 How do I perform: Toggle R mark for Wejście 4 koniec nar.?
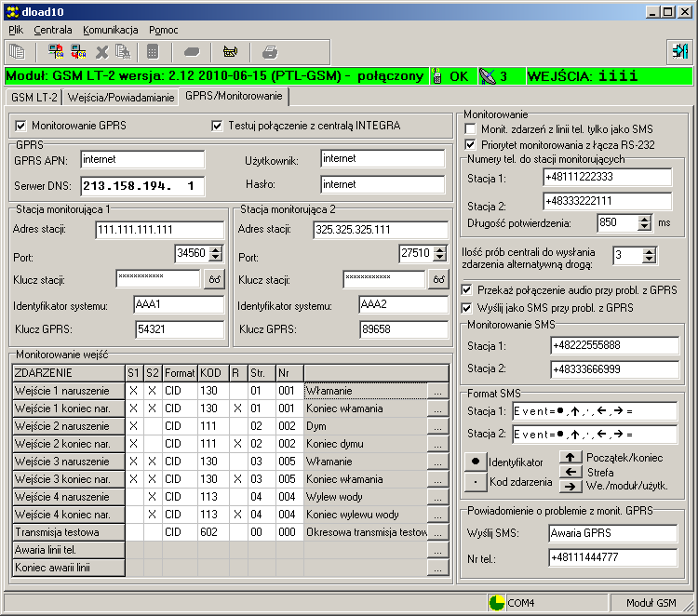tap(238, 515)
